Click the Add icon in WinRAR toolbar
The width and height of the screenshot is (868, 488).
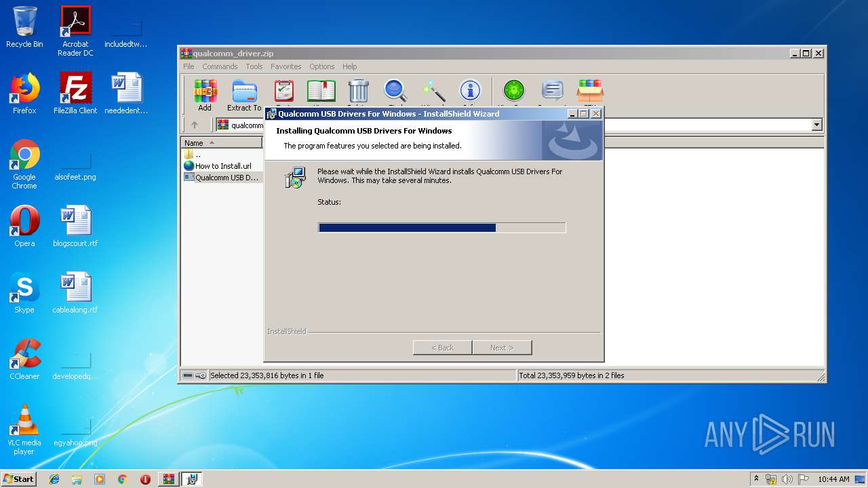click(x=205, y=95)
